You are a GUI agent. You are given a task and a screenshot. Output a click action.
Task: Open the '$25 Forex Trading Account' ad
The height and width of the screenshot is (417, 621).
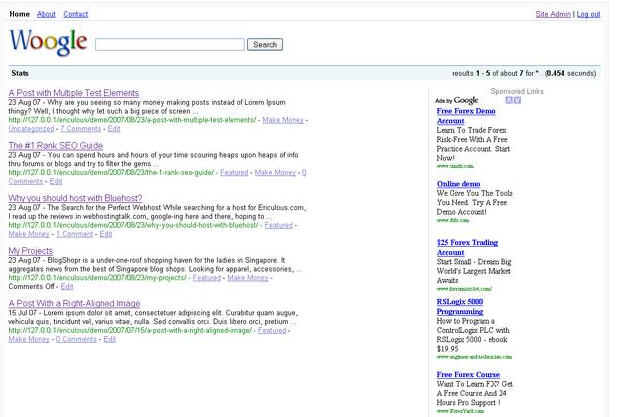pyautogui.click(x=467, y=248)
